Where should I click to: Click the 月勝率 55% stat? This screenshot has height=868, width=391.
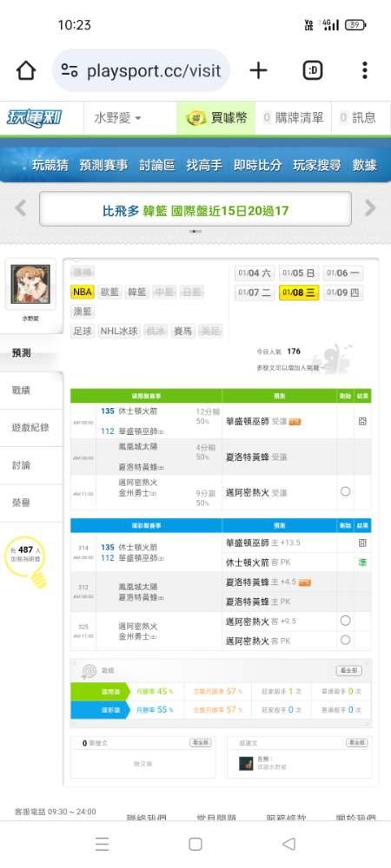(155, 709)
